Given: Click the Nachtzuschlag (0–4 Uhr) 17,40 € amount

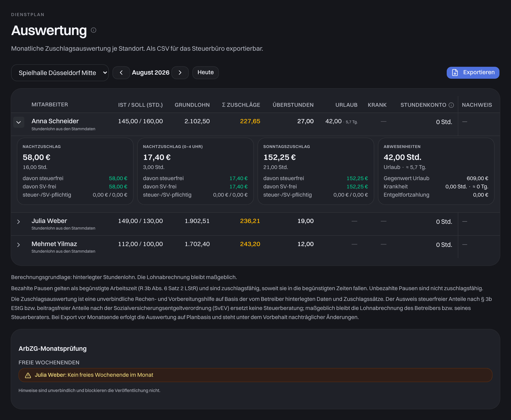Looking at the screenshot, I should 157,157.
